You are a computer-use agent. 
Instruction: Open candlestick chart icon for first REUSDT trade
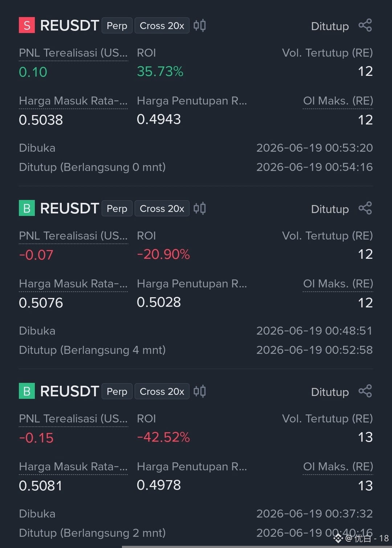pyautogui.click(x=200, y=25)
